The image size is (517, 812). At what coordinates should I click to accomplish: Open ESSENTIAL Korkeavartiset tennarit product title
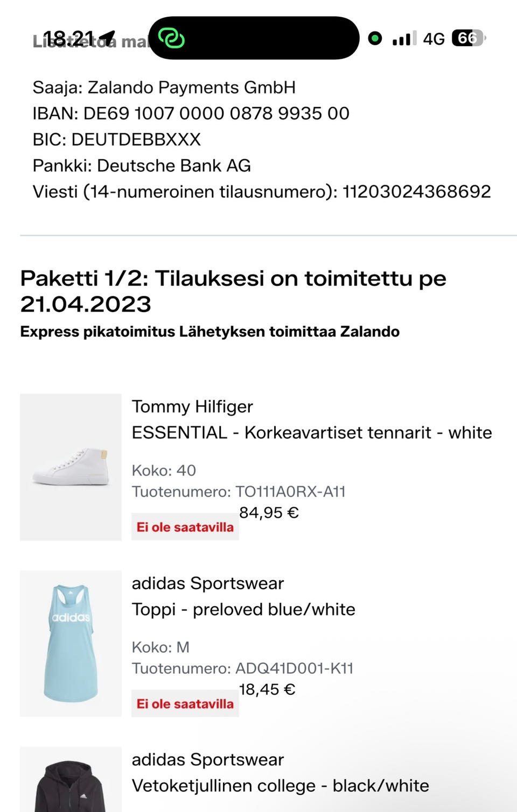tap(311, 433)
